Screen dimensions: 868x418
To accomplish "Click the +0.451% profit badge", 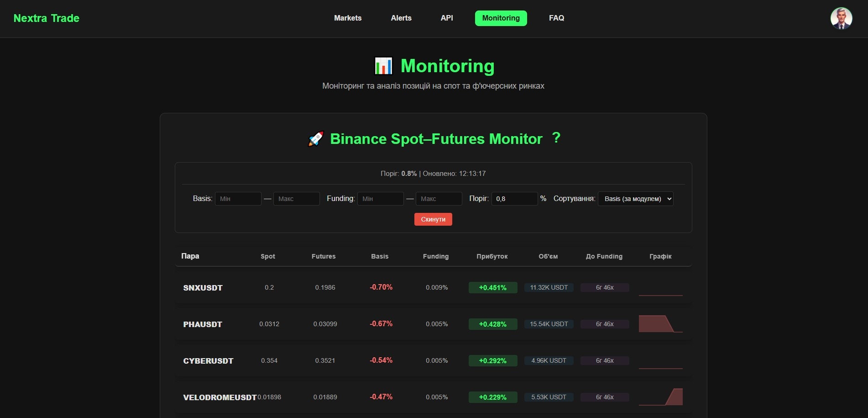I will [493, 287].
